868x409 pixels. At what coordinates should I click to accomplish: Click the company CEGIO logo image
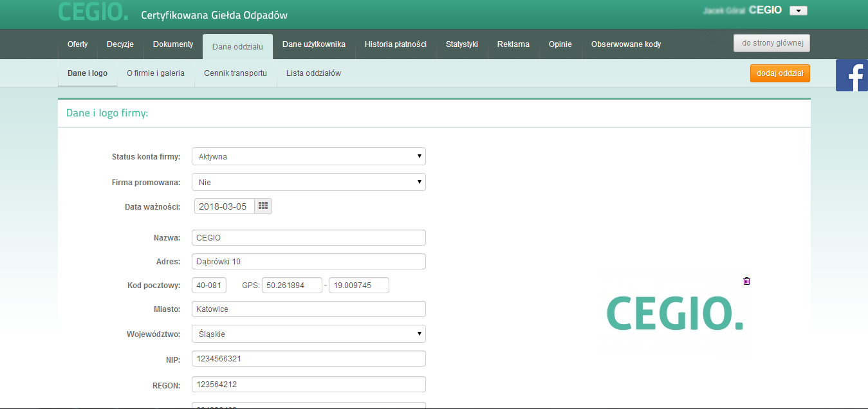pyautogui.click(x=675, y=313)
